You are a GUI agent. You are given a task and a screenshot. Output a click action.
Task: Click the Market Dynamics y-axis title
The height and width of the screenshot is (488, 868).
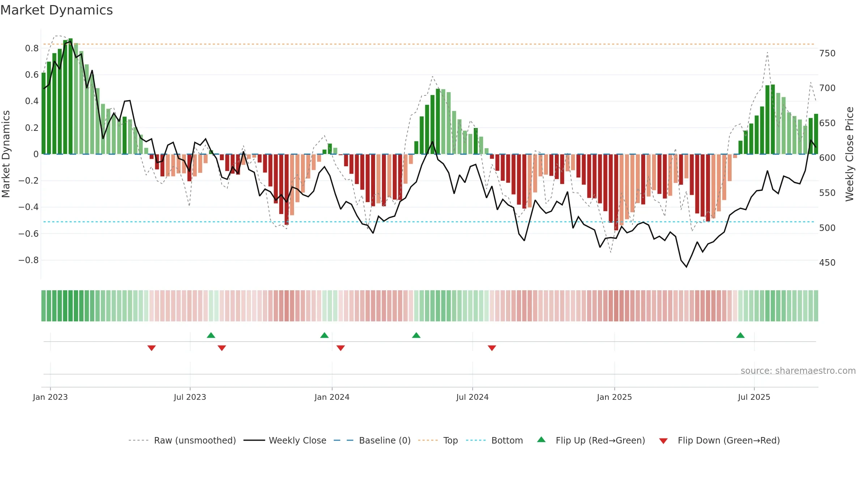click(x=6, y=154)
